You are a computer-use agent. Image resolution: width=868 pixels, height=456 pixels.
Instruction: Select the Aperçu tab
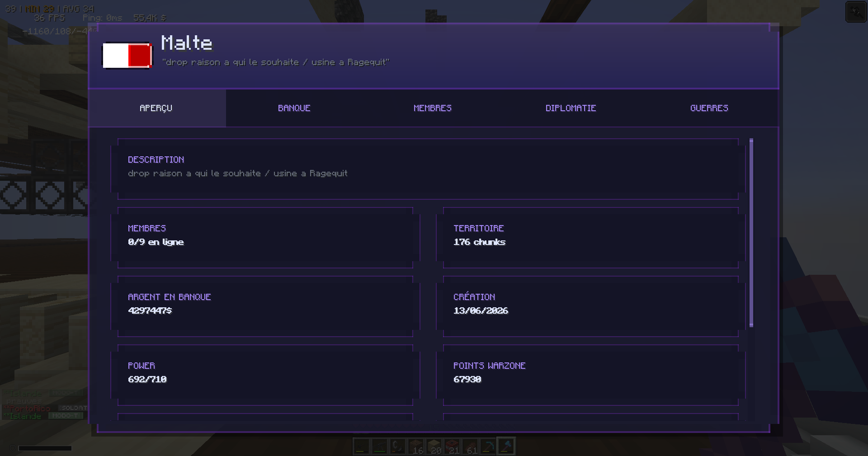pyautogui.click(x=156, y=108)
